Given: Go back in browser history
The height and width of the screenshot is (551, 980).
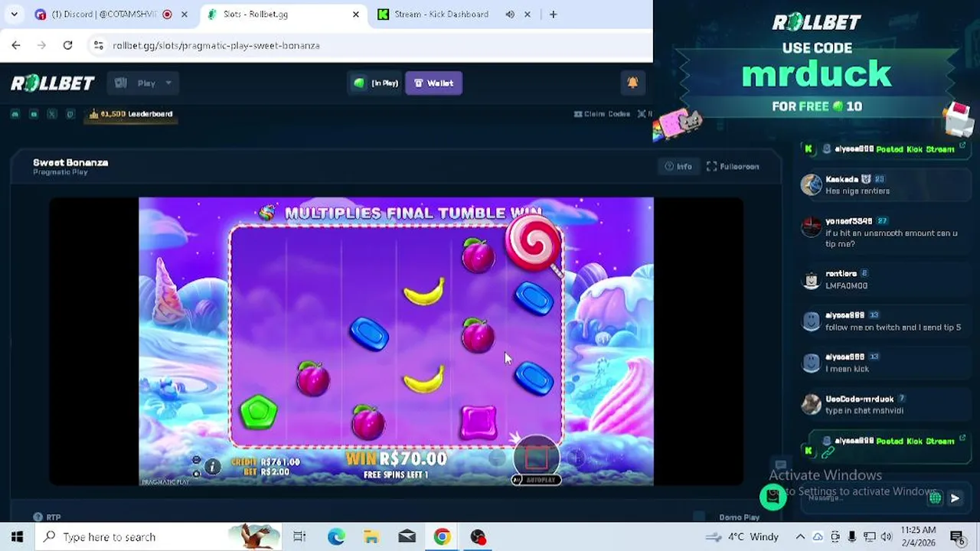Looking at the screenshot, I should pos(16,45).
